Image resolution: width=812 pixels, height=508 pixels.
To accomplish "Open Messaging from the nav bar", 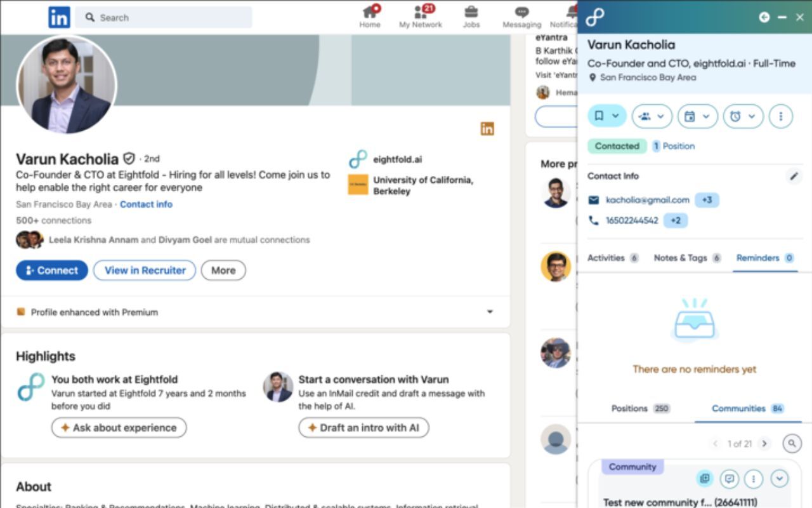I will click(521, 17).
